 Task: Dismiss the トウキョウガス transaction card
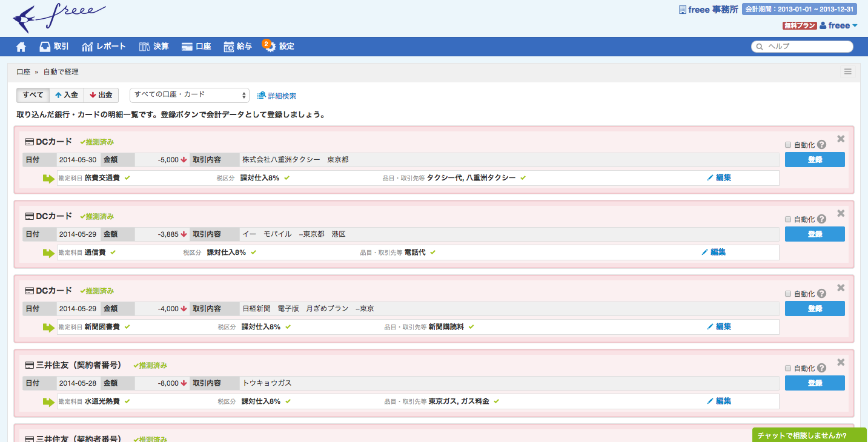coord(841,362)
